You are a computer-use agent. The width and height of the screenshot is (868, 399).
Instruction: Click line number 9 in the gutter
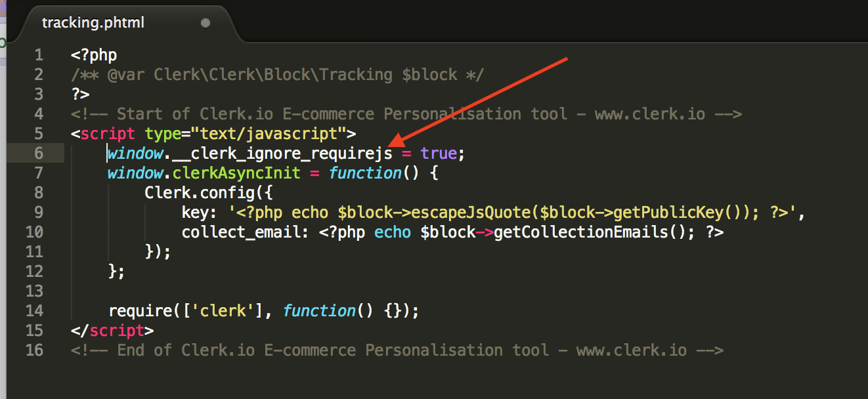pos(39,212)
